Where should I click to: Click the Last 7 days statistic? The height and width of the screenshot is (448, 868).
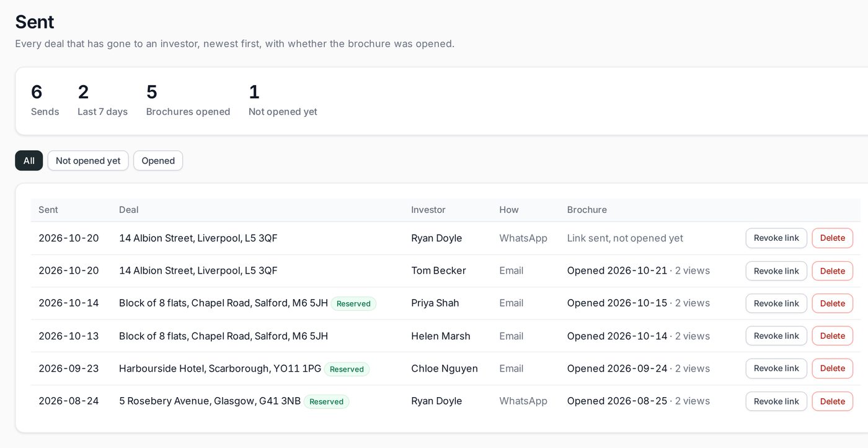[102, 101]
